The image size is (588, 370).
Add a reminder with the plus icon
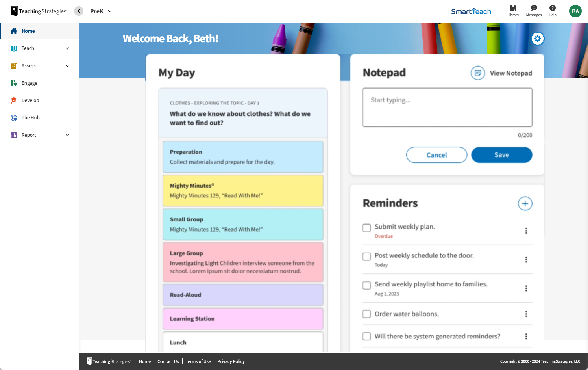(525, 203)
